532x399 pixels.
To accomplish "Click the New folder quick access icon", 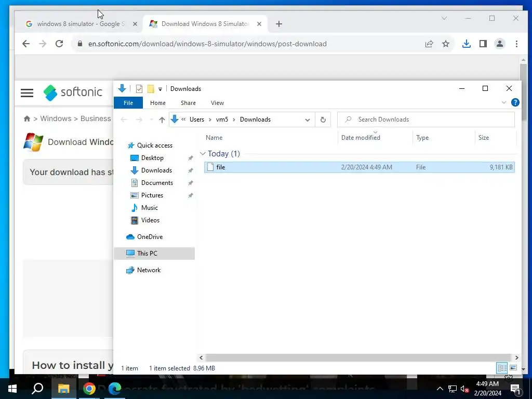I will pyautogui.click(x=151, y=89).
